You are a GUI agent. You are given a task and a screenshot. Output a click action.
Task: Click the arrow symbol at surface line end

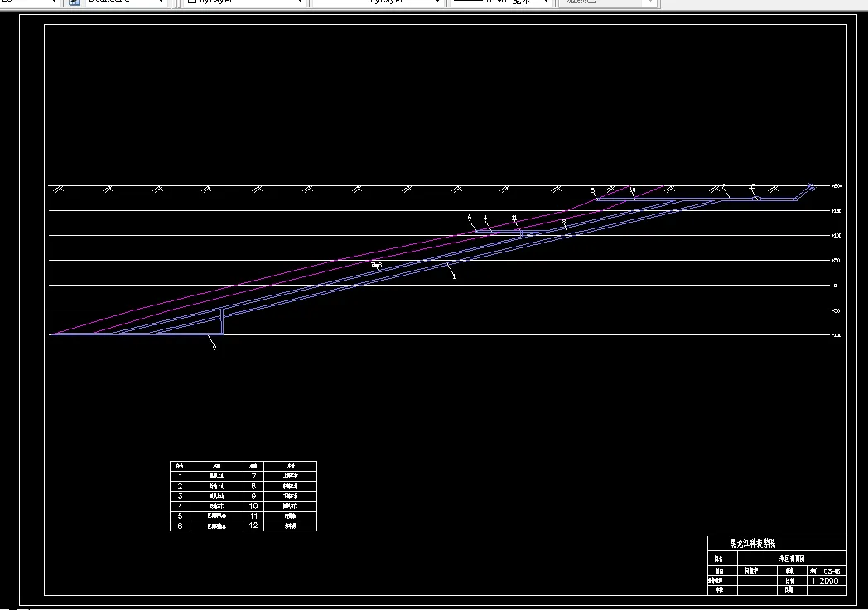click(811, 187)
